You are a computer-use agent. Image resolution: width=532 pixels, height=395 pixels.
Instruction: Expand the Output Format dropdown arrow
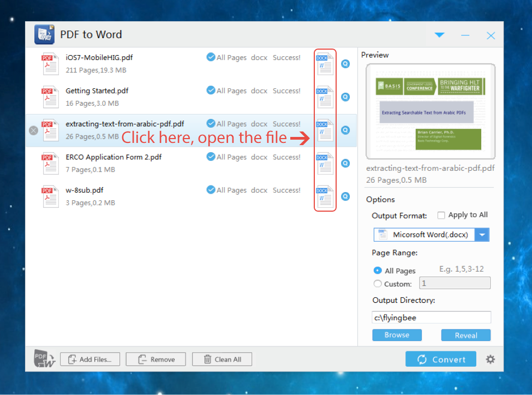(482, 235)
